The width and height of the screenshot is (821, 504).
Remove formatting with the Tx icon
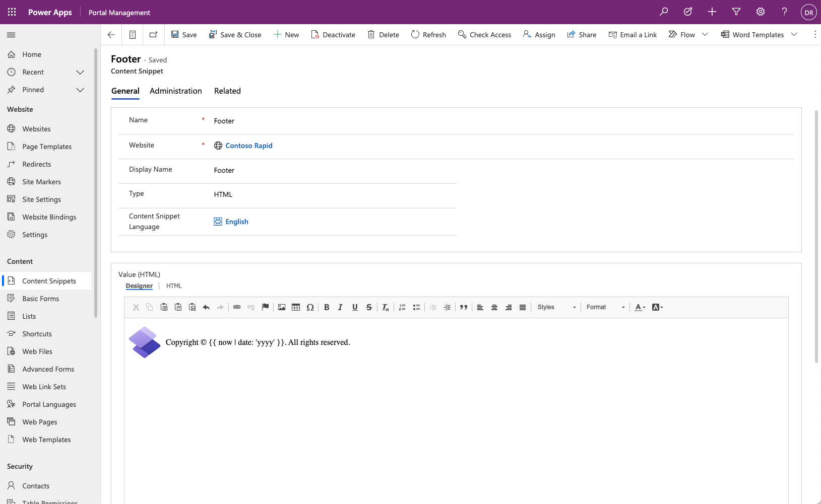coord(386,307)
